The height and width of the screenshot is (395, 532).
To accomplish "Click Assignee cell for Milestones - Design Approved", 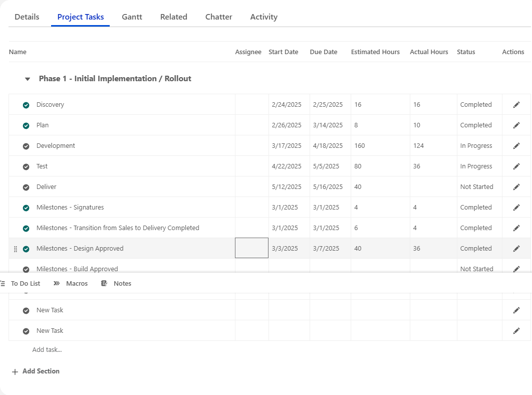I will click(x=251, y=249).
